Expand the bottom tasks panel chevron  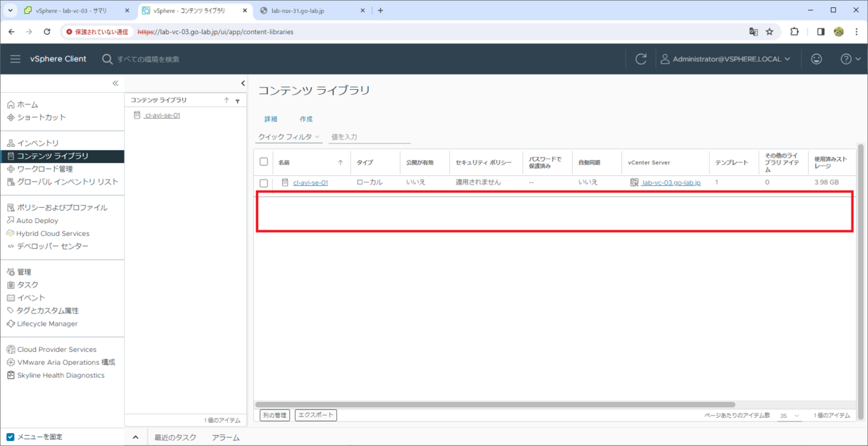[x=135, y=437]
